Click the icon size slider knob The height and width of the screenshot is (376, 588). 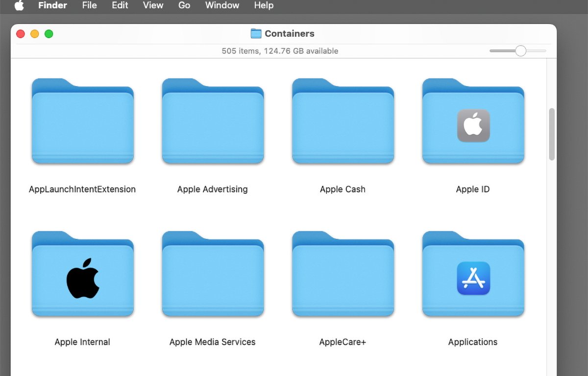click(520, 51)
